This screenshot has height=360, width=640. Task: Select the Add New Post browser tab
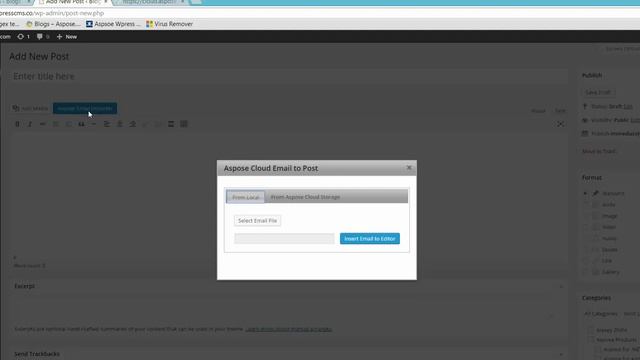(x=73, y=2)
